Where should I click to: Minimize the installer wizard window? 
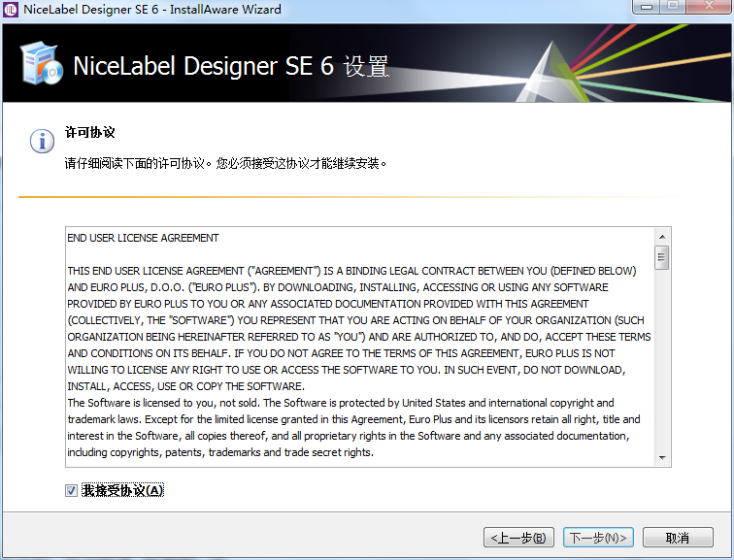647,8
